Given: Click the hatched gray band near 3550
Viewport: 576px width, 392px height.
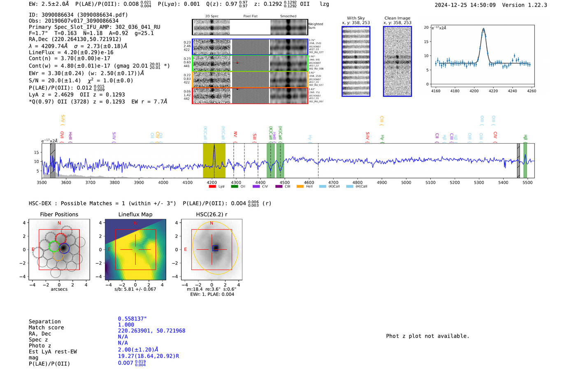Looking at the screenshot, I should (x=53, y=161).
